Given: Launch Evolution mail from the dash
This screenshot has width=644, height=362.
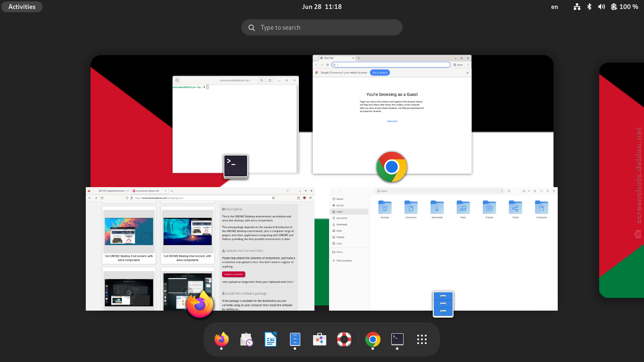Looking at the screenshot, I should pyautogui.click(x=246, y=339).
